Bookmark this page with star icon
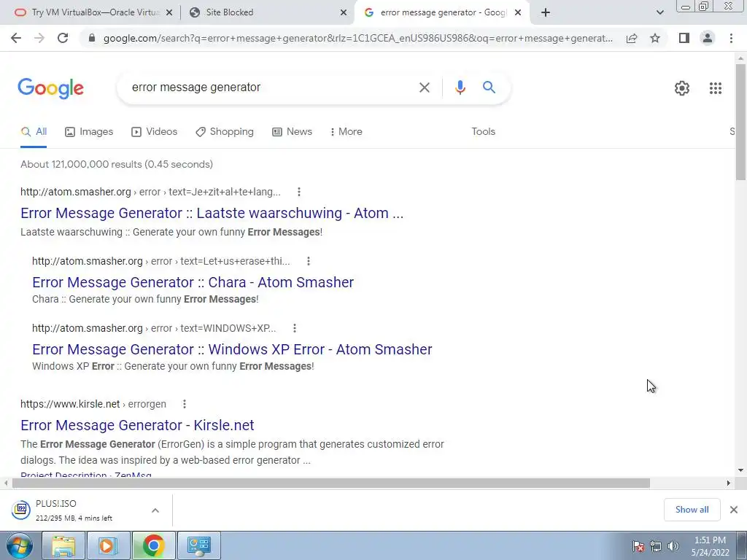This screenshot has height=560, width=747. pos(655,38)
